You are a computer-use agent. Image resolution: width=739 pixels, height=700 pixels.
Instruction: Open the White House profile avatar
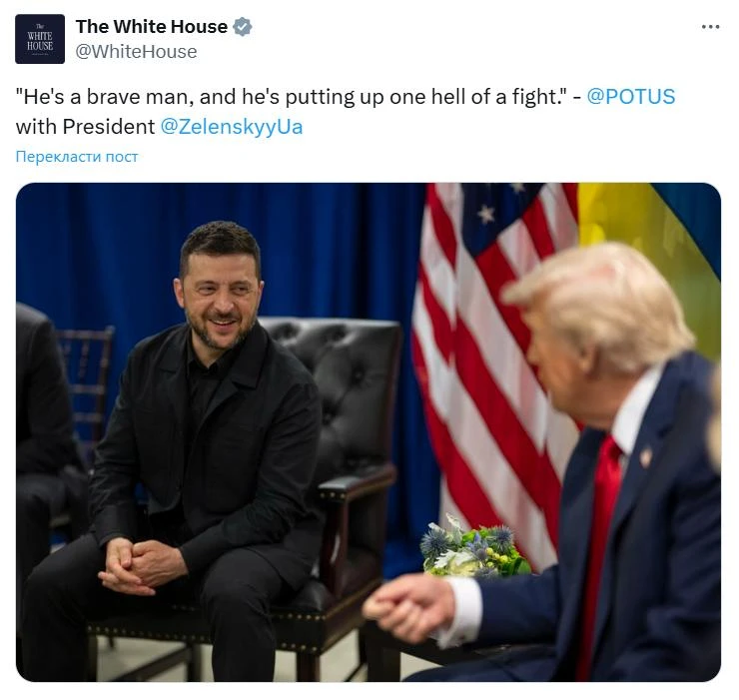(40, 39)
